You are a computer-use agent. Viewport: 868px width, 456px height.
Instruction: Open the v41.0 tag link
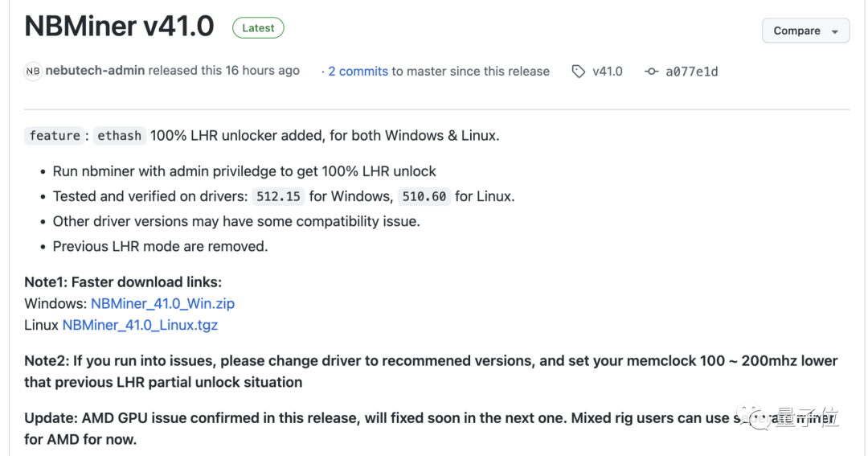(608, 72)
